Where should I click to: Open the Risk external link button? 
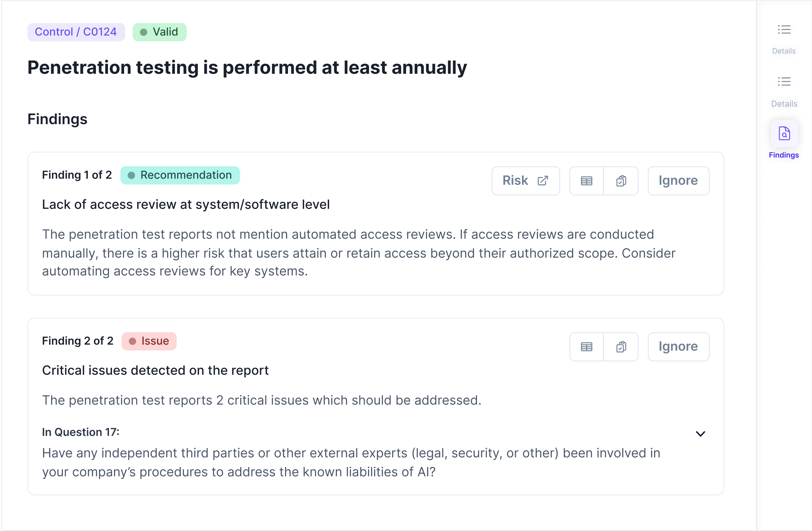click(525, 181)
